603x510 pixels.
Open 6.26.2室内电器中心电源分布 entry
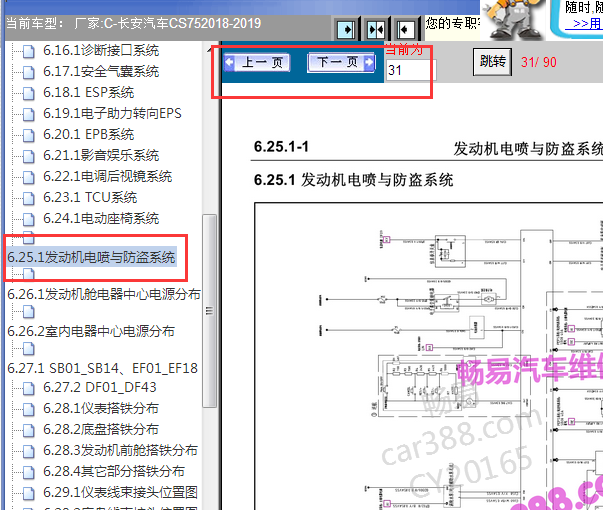click(91, 332)
